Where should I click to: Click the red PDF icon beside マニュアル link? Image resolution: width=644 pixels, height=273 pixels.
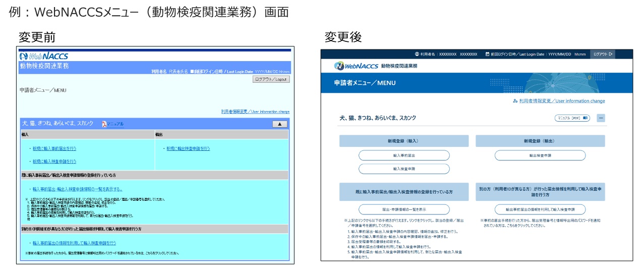coord(104,124)
